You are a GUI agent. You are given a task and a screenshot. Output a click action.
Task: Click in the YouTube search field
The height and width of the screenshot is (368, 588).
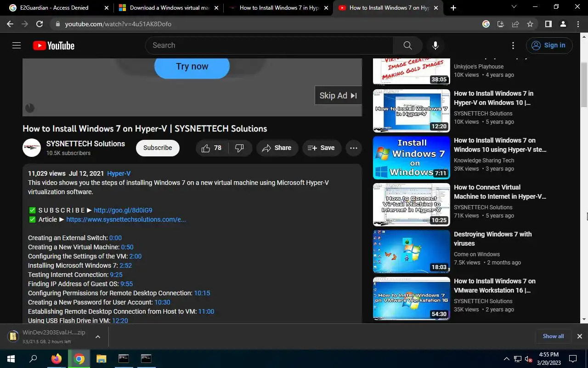pos(269,45)
